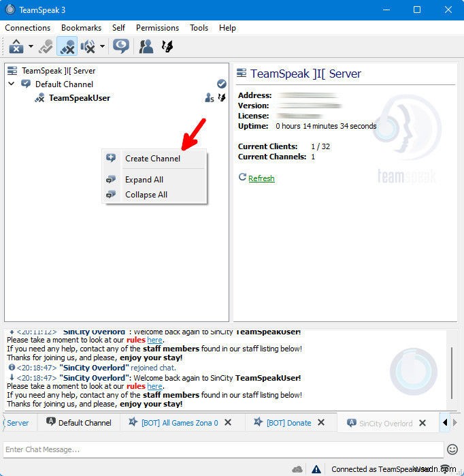Open the first rules 'here' link in chat

point(154,340)
